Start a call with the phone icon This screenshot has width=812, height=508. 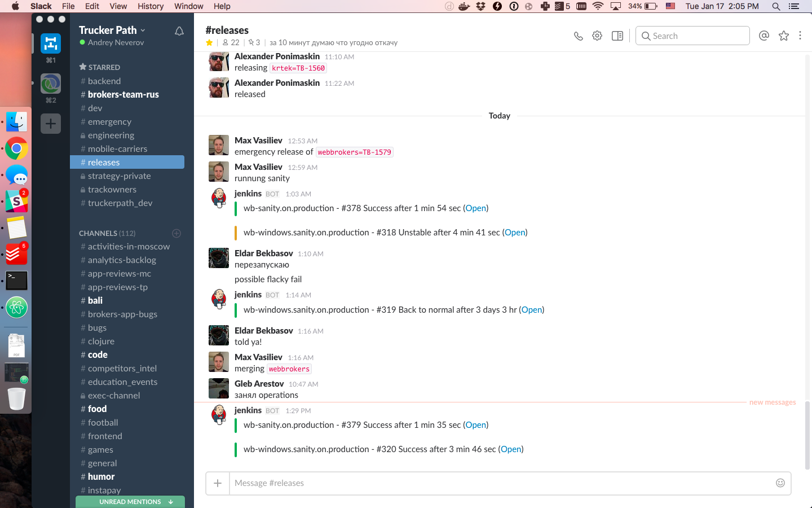[579, 36]
